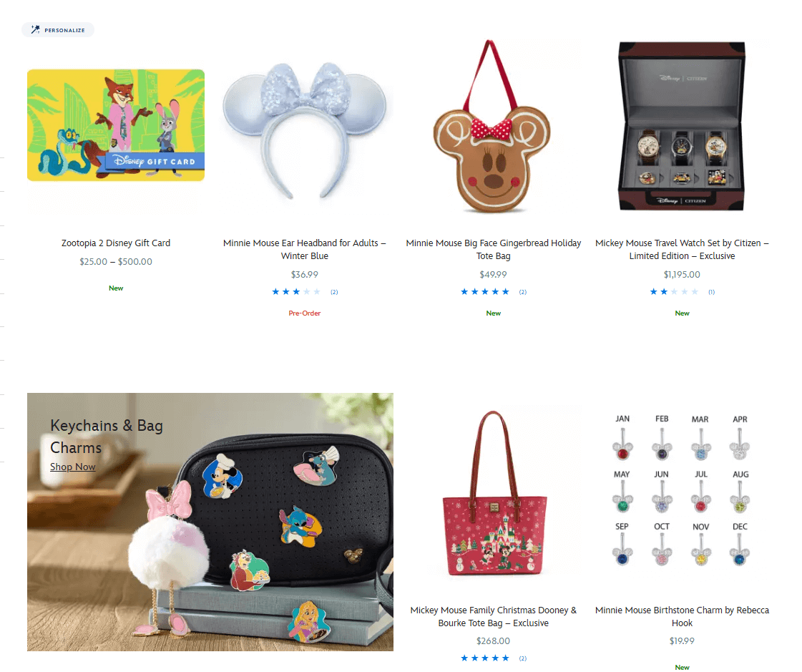Open the Minnie Mouse Birthstone Charm image
The image size is (802, 672).
pos(682,490)
